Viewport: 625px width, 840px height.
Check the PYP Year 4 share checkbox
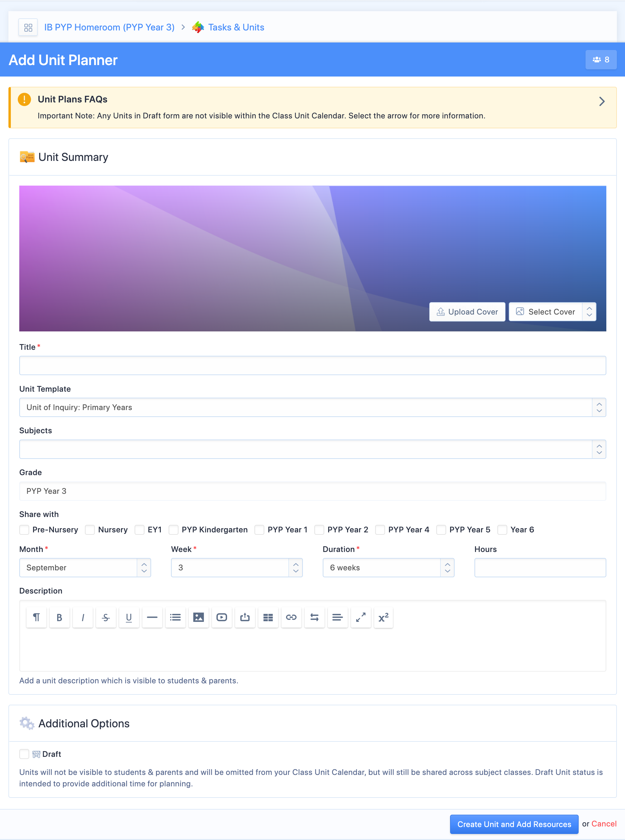(x=380, y=530)
